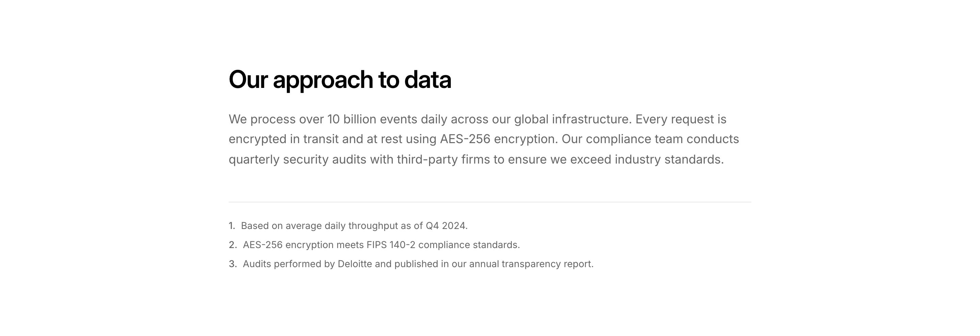980x336 pixels.
Task: Click the word "Deloitte" in the third footnote
Action: (x=355, y=264)
